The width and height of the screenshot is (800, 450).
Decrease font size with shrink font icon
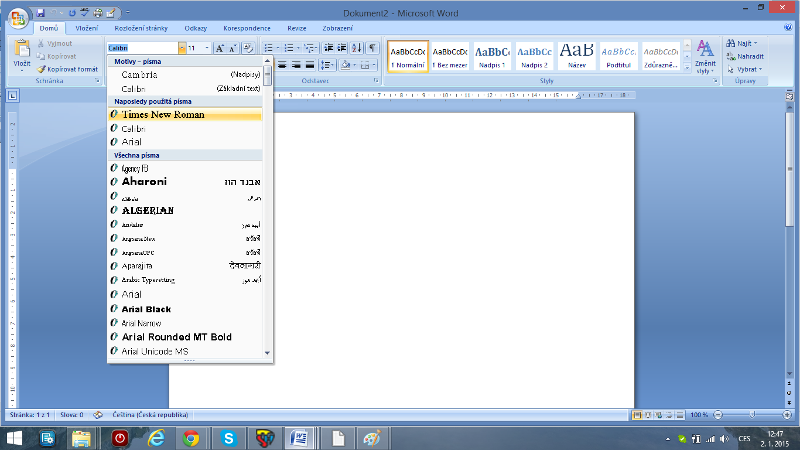point(233,48)
